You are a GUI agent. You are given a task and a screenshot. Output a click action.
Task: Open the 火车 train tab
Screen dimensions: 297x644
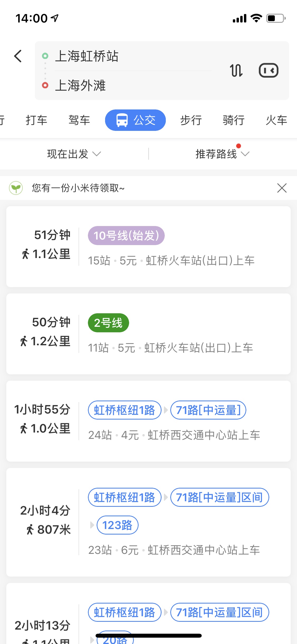(x=276, y=120)
